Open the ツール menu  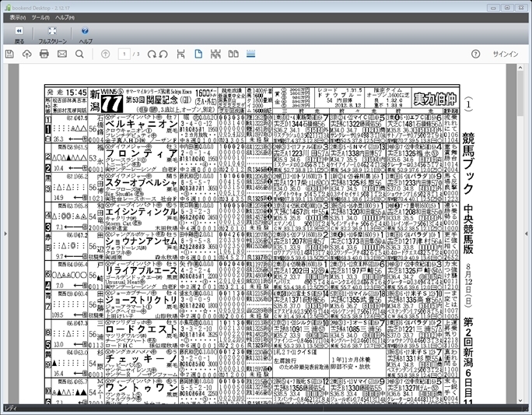(41, 17)
